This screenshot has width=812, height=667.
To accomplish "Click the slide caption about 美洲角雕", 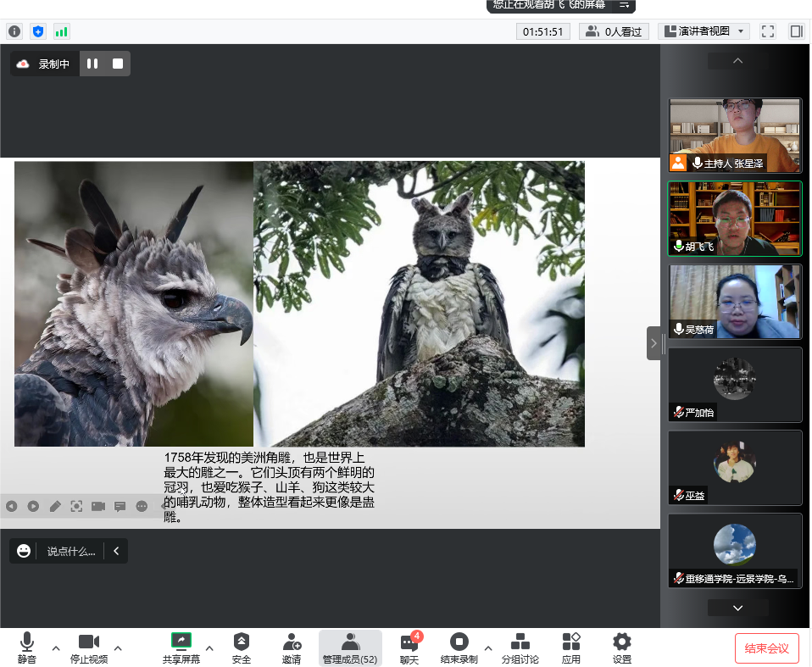I will point(269,487).
